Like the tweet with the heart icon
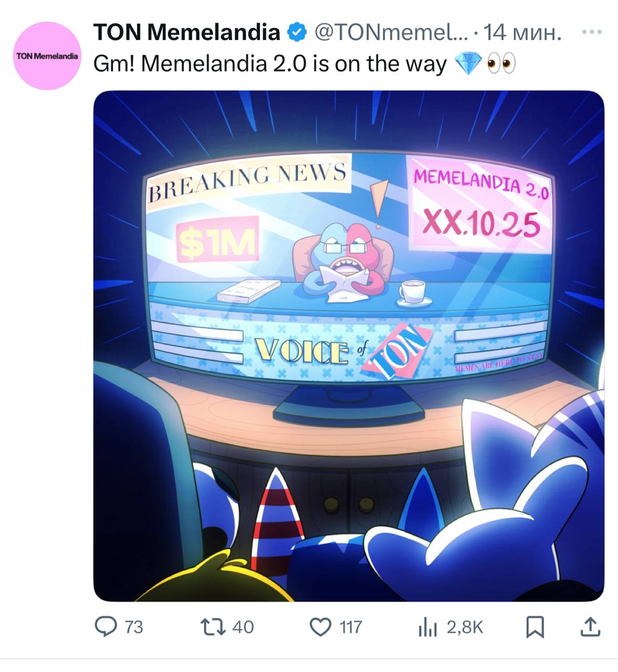This screenshot has height=672, width=618. pos(320,627)
